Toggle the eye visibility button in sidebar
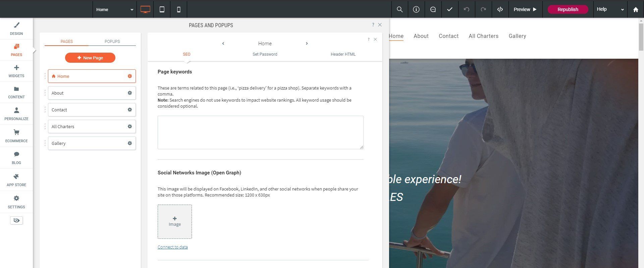Screen dimensions: 644x268 point(16,220)
